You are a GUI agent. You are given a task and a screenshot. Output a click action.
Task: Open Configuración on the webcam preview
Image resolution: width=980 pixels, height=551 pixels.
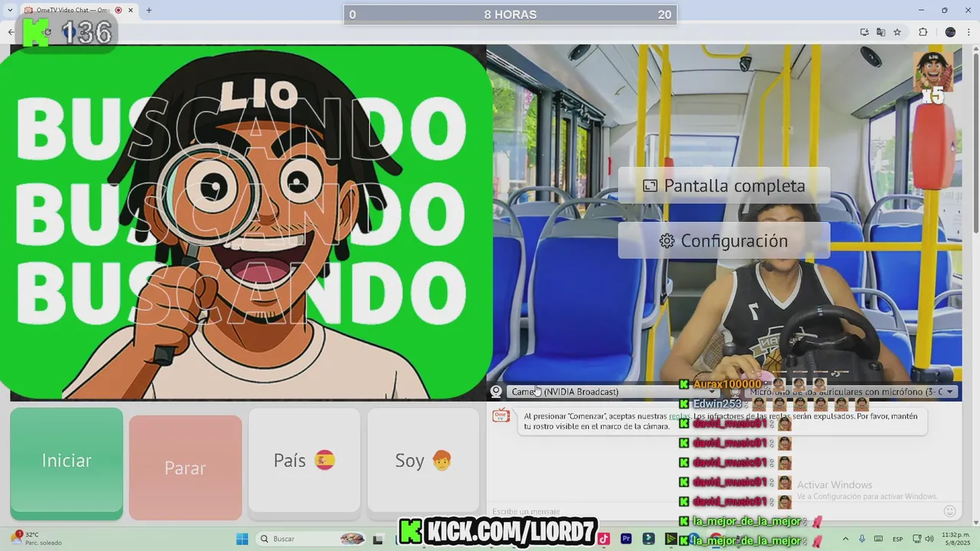(724, 241)
